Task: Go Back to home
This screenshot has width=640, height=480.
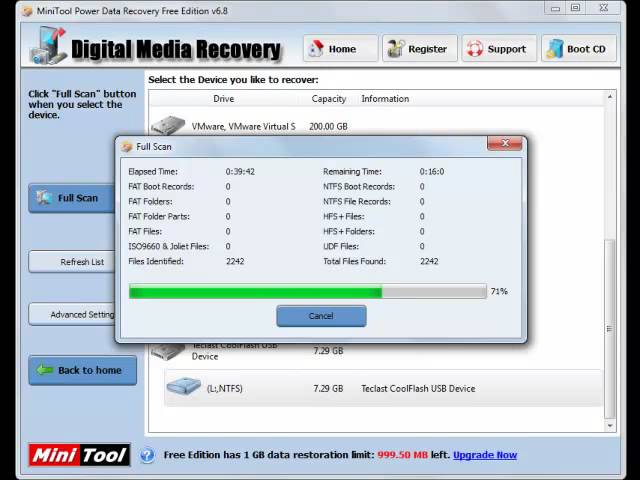Action: 82,370
